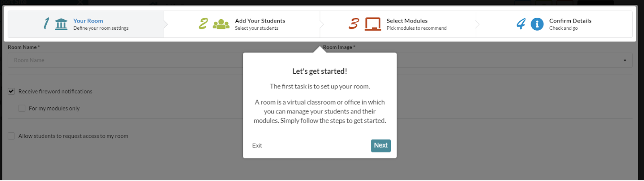Click the Let's get started heading

pyautogui.click(x=320, y=72)
